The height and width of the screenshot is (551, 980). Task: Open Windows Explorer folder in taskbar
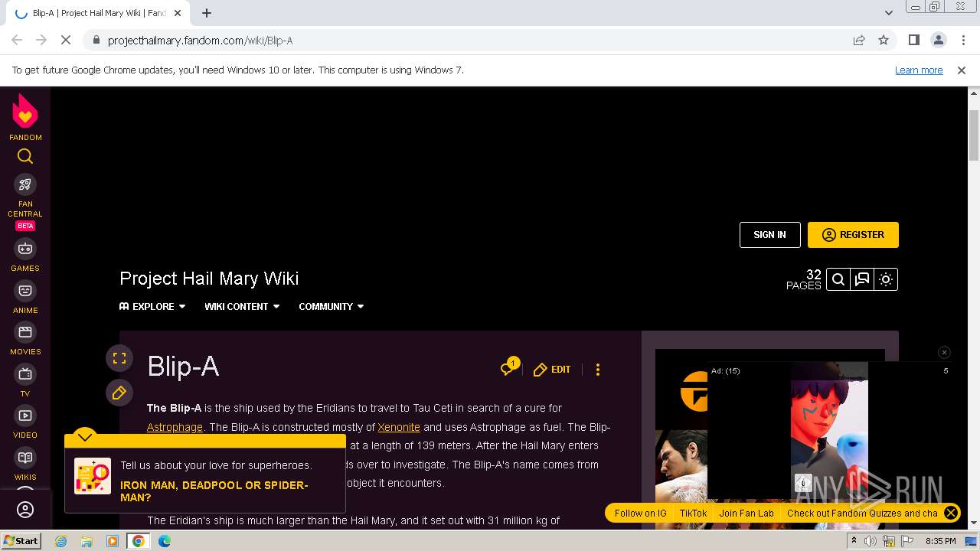click(x=87, y=541)
